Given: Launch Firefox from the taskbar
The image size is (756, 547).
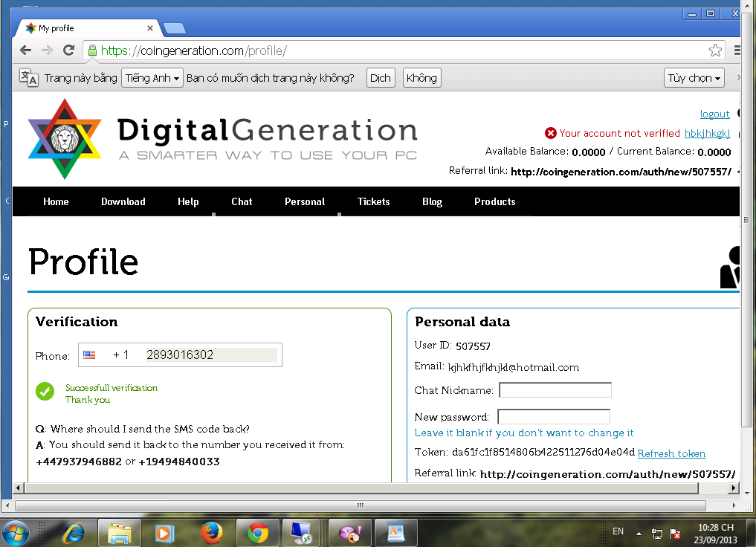Looking at the screenshot, I should [212, 533].
